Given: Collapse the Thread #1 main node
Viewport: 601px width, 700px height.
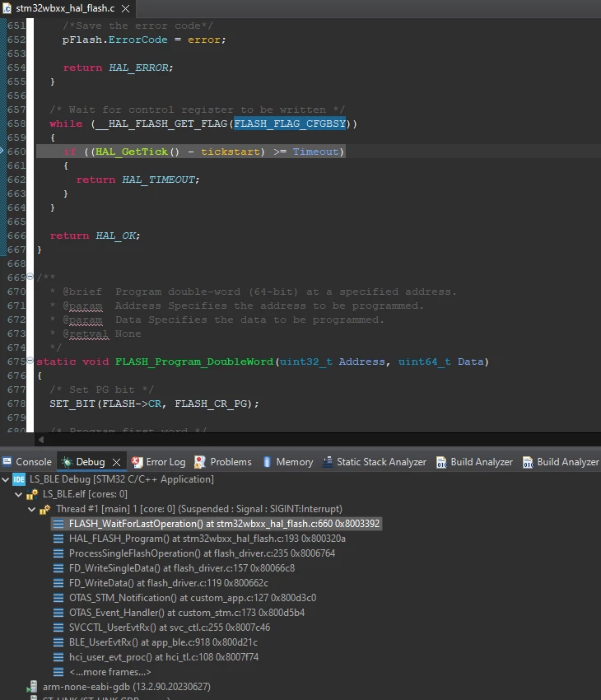Looking at the screenshot, I should [x=31, y=509].
